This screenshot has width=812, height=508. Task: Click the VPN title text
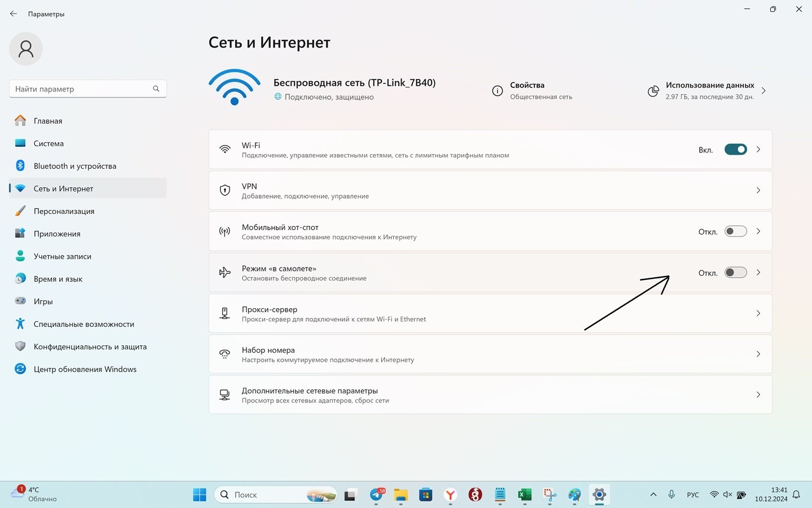point(249,186)
